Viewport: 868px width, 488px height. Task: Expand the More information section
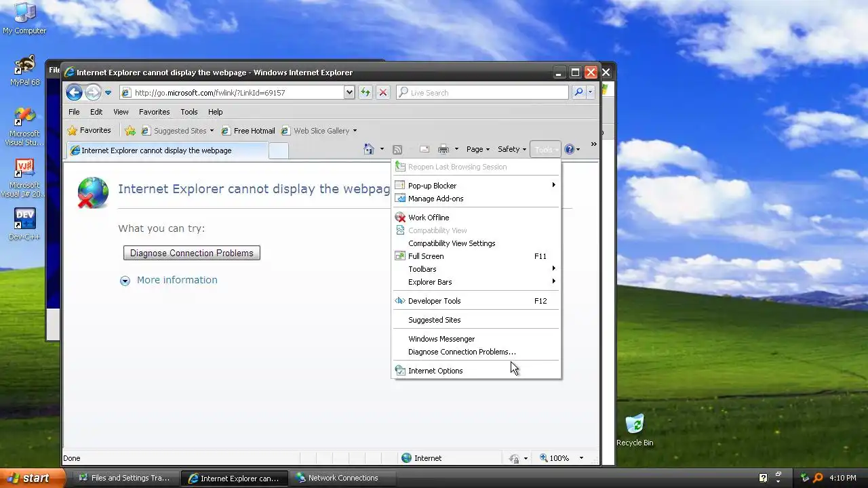click(169, 280)
